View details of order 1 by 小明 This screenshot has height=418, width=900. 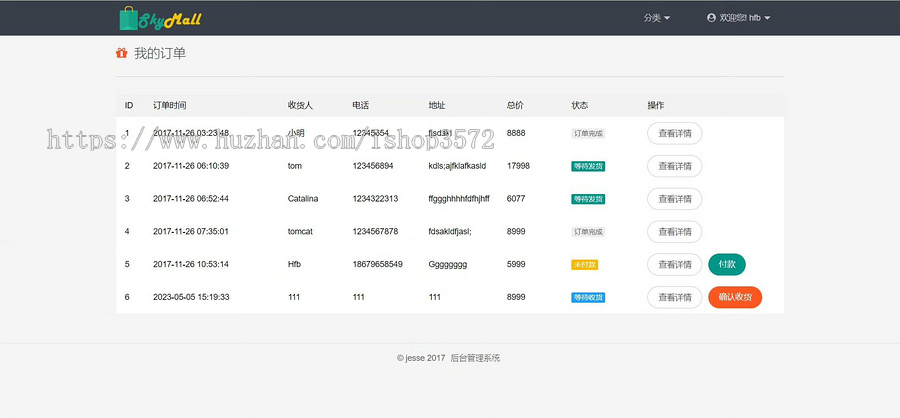pos(674,133)
